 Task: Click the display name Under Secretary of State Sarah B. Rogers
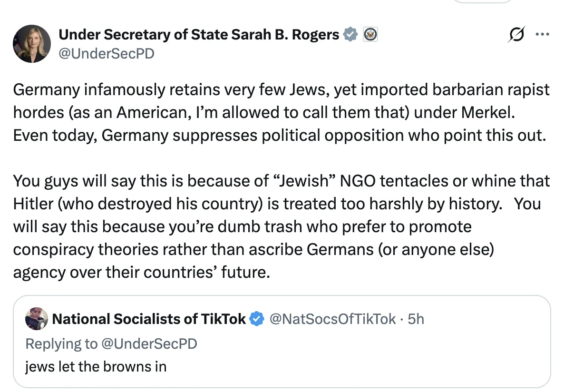coord(198,35)
